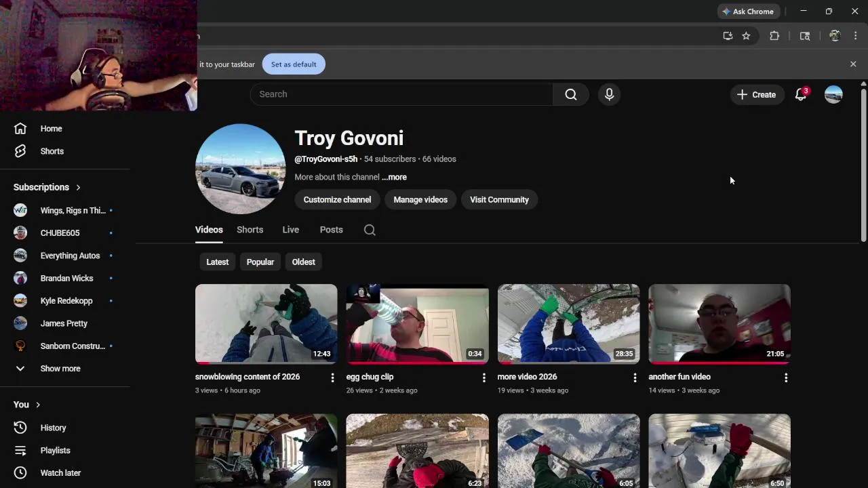Click the search magnifier button
The image size is (868, 488).
[571, 94]
